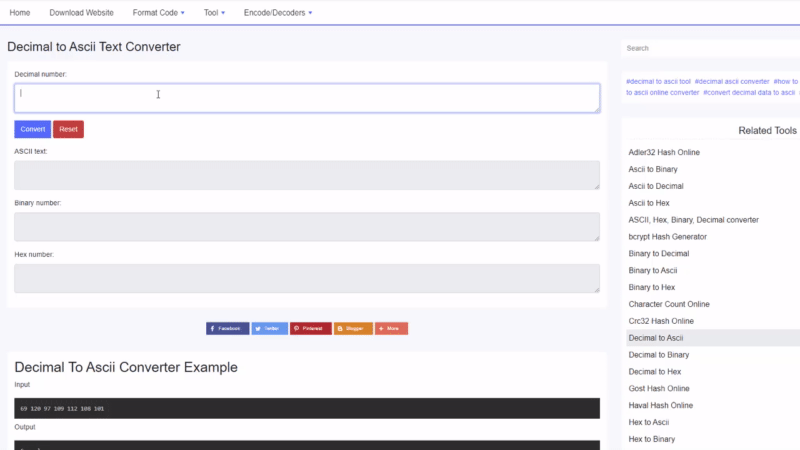Open More sharing options
The image size is (800, 450).
(x=391, y=328)
